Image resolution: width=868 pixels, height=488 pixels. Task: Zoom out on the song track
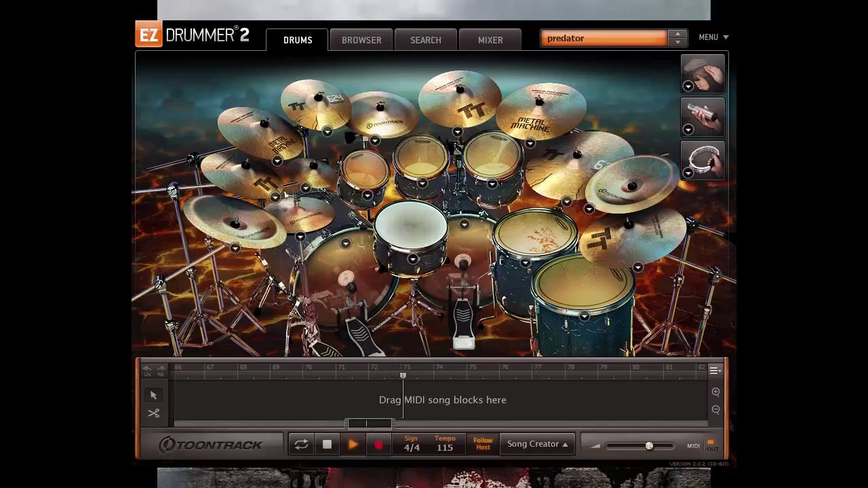[x=715, y=409]
